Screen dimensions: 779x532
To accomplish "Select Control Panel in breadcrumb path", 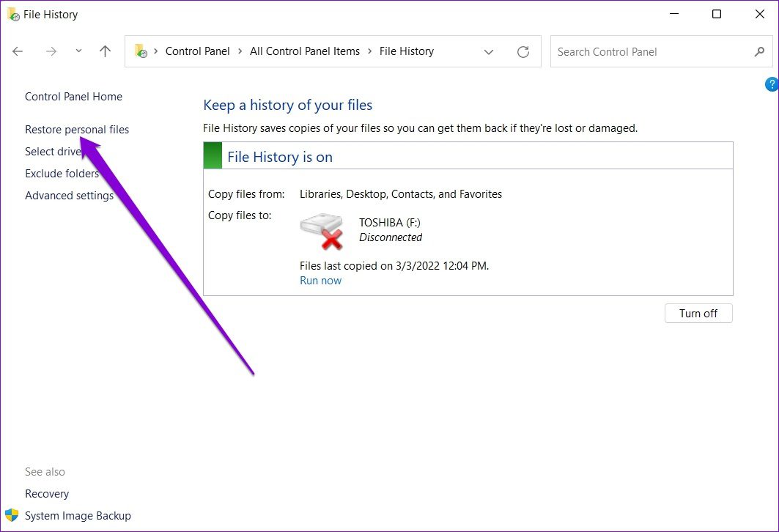I will click(x=197, y=51).
